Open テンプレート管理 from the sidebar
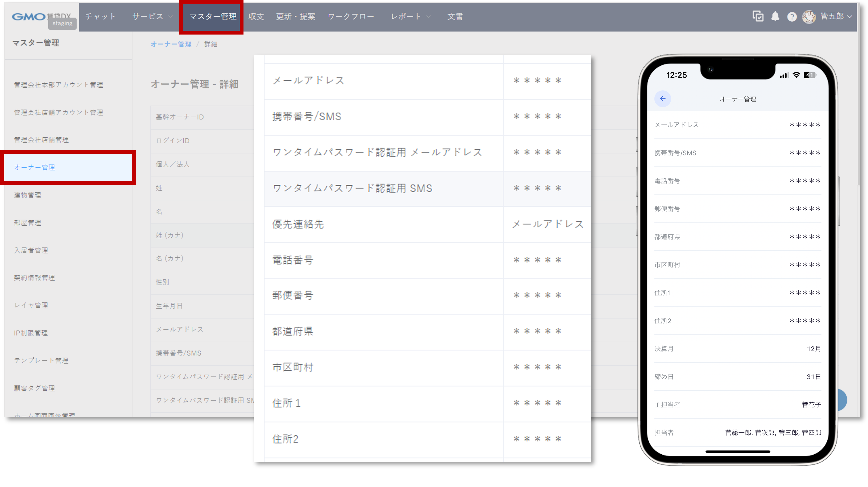Image resolution: width=868 pixels, height=487 pixels. 41,360
